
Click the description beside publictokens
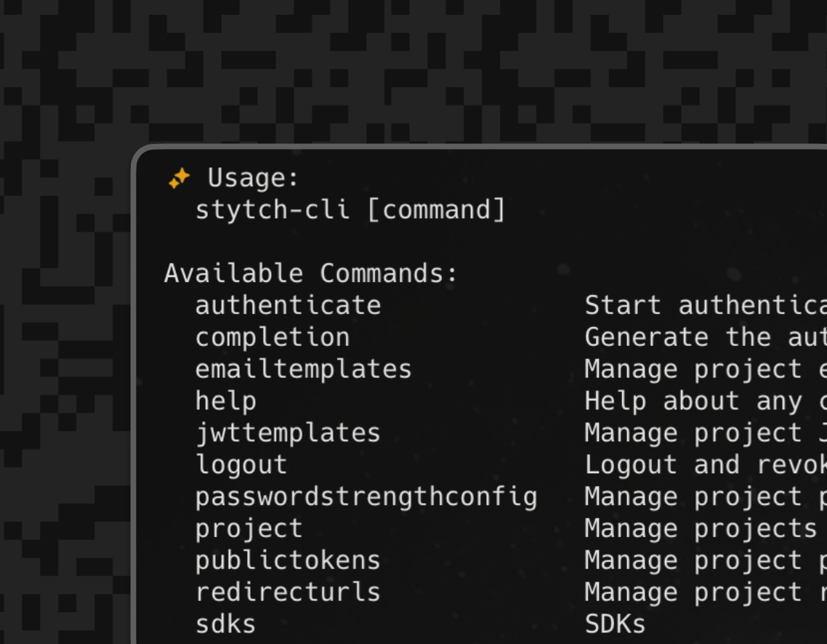(x=706, y=560)
